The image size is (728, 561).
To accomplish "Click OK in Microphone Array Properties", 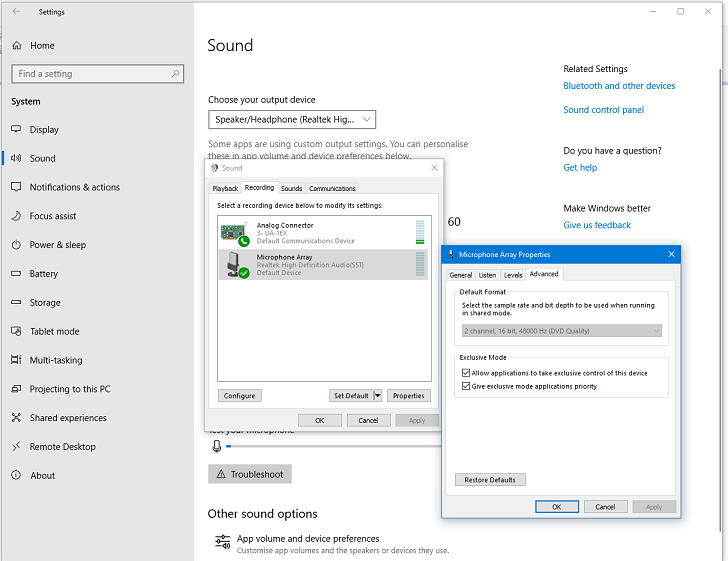I will 557,507.
